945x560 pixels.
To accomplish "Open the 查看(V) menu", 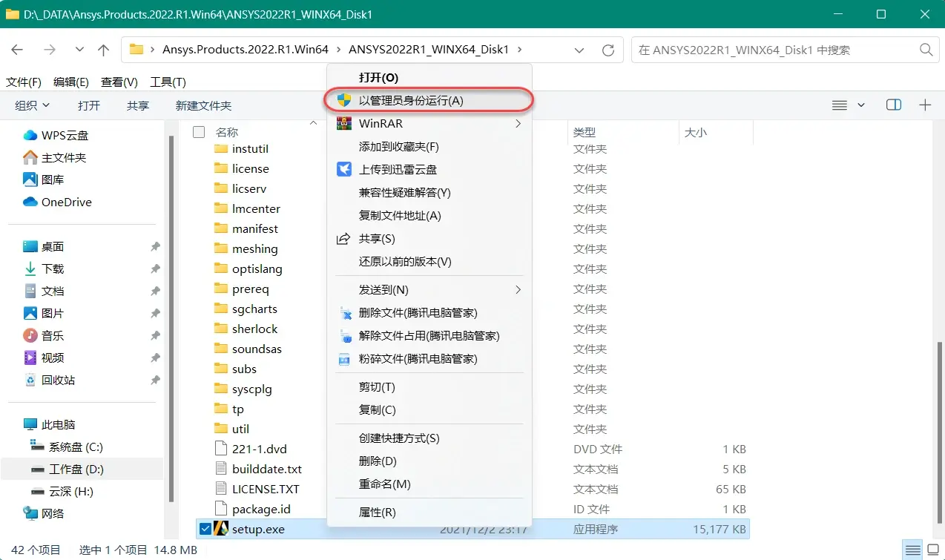I will [x=119, y=82].
